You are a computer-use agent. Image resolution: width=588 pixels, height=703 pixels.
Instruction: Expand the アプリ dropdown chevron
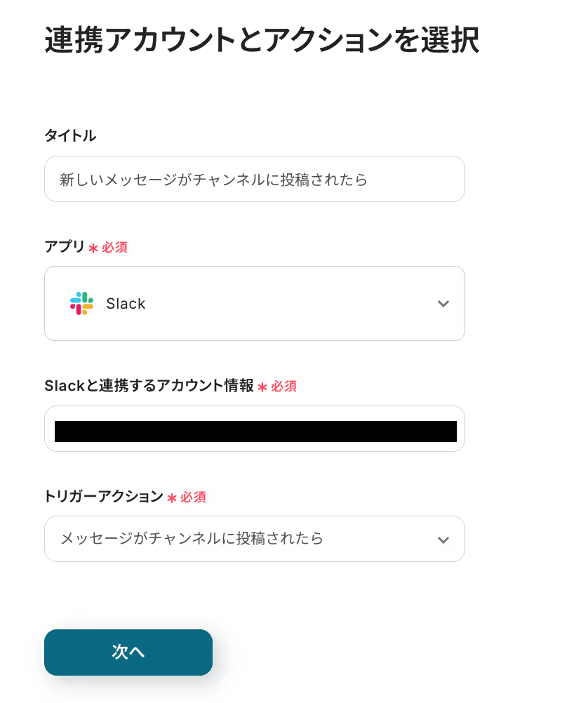(x=443, y=304)
